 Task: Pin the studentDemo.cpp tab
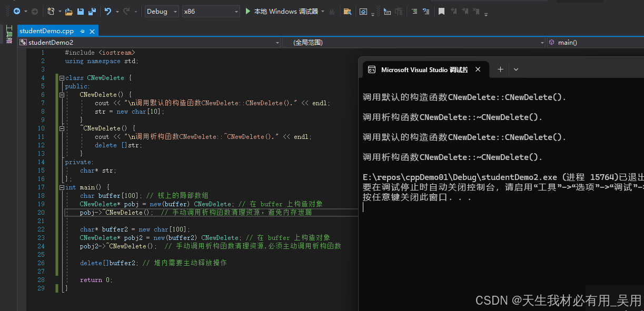point(82,31)
